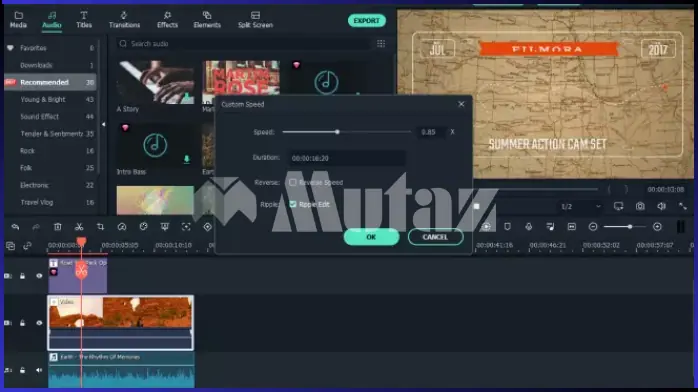Screen dimensions: 698x392
Task: Click the Duration field 00:00:16:20
Action: pos(347,158)
